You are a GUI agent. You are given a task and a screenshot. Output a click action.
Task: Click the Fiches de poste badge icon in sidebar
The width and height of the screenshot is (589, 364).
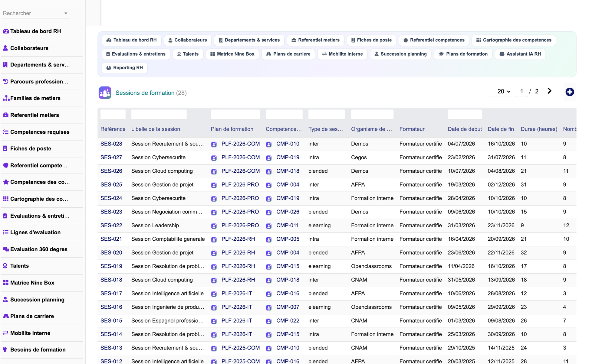click(5, 148)
